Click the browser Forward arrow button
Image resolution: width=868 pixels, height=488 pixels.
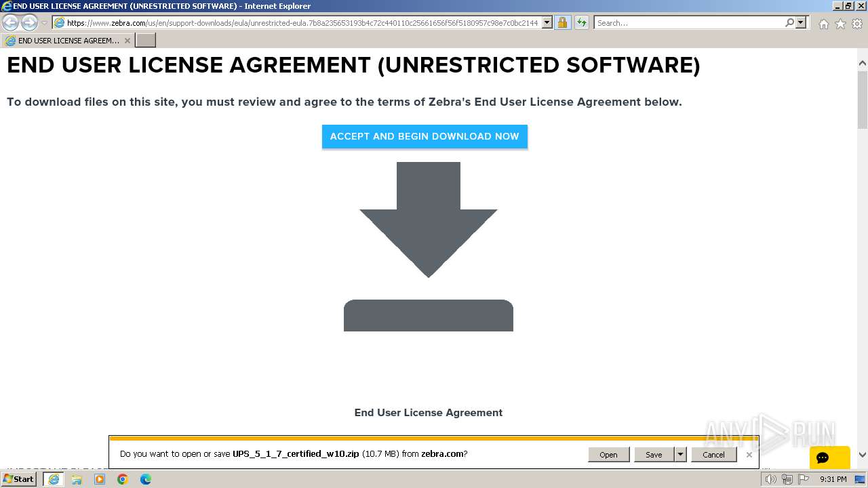tap(29, 23)
